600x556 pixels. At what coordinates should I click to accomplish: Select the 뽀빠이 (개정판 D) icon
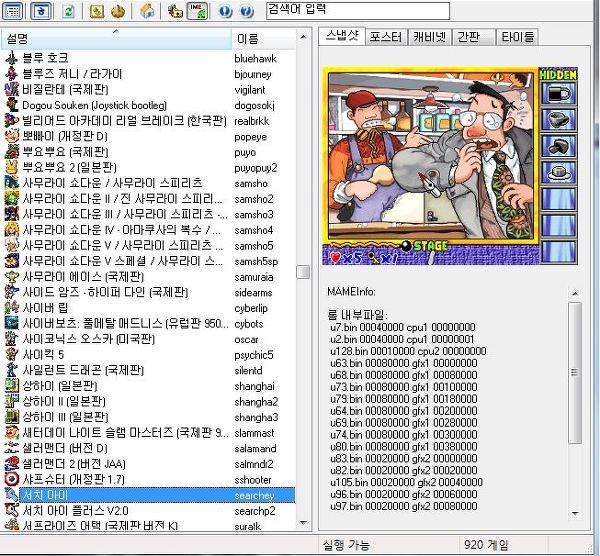point(11,136)
